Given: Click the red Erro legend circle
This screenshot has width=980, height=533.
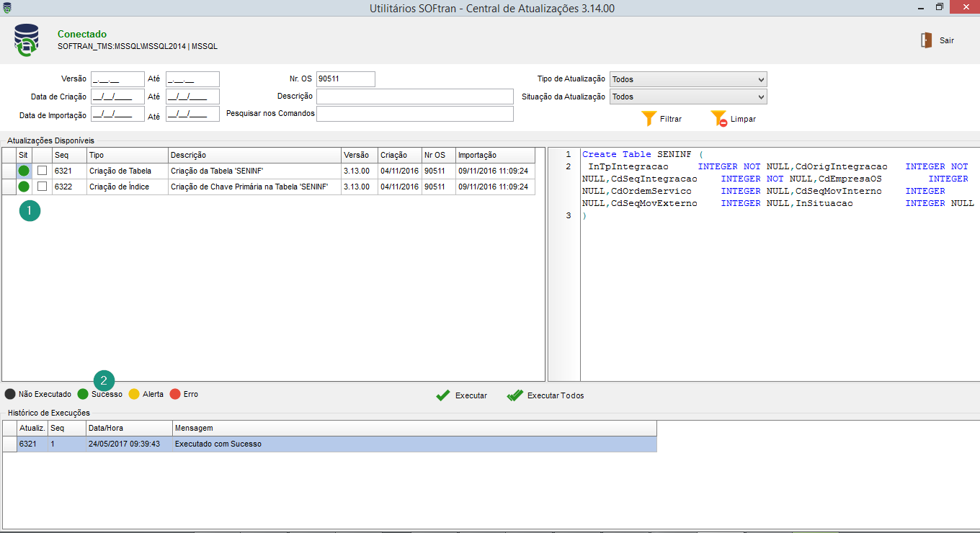Looking at the screenshot, I should [x=175, y=394].
